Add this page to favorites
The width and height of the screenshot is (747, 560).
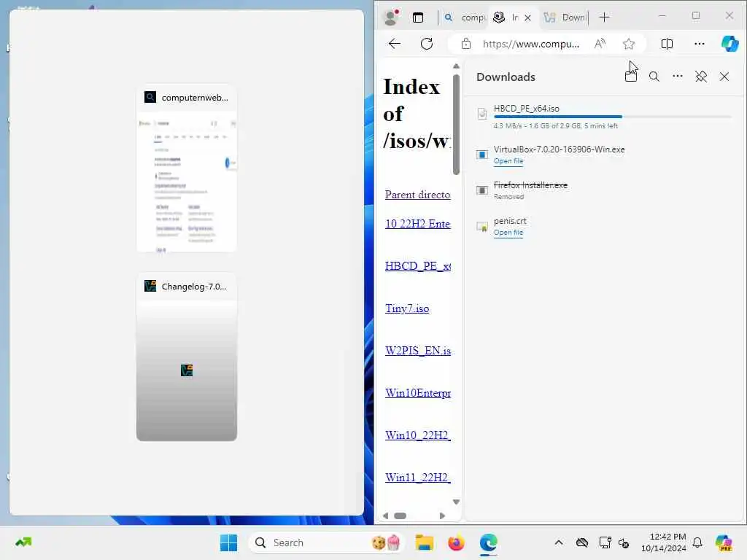[x=628, y=44]
